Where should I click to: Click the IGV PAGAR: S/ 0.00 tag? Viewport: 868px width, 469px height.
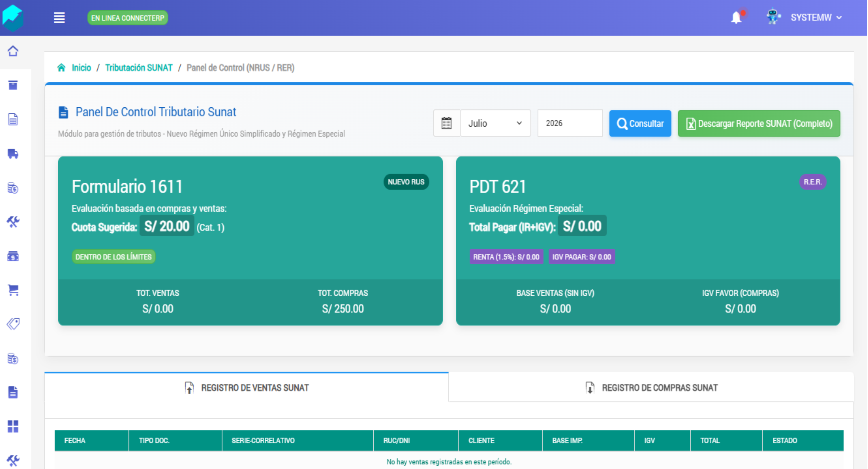pos(582,257)
